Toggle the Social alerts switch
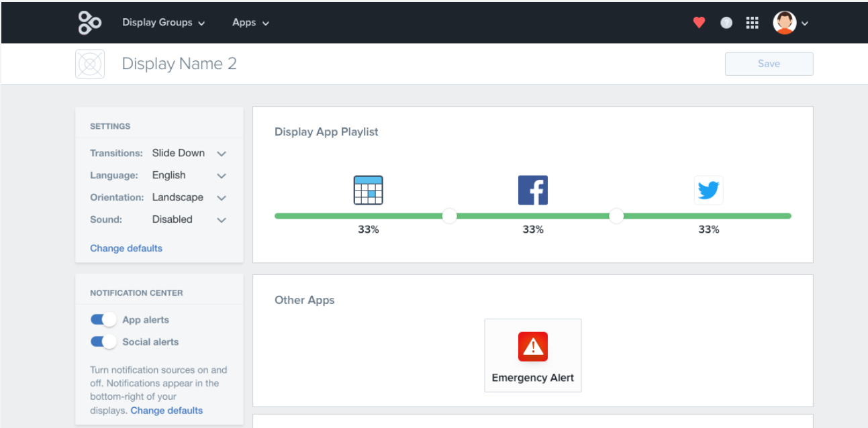Screen dimensions: 868x428 coord(103,341)
